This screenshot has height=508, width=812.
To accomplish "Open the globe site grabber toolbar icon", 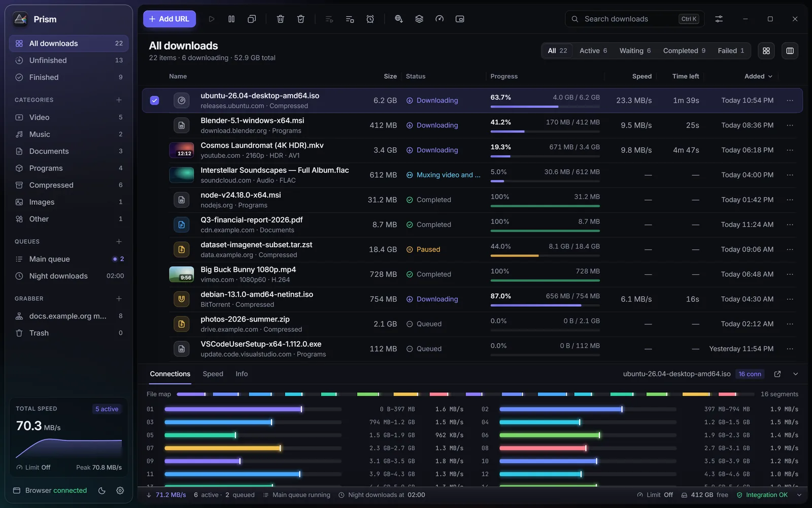I will tap(399, 19).
